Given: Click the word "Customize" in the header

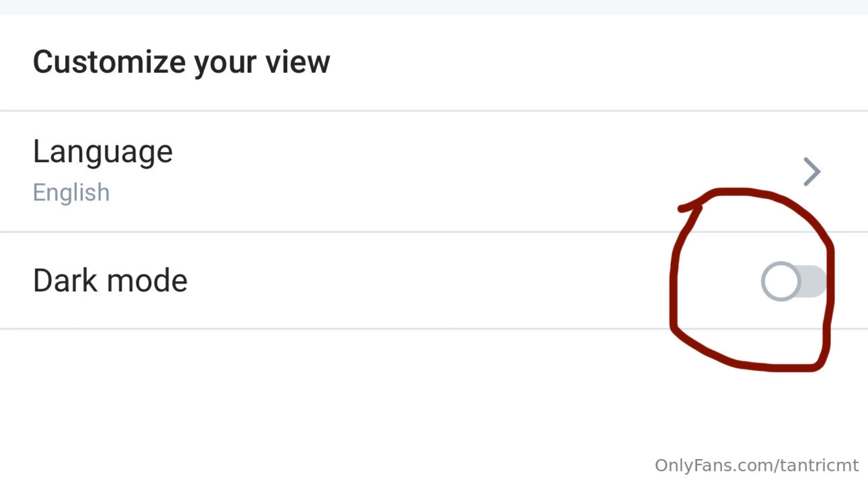Looking at the screenshot, I should (109, 62).
